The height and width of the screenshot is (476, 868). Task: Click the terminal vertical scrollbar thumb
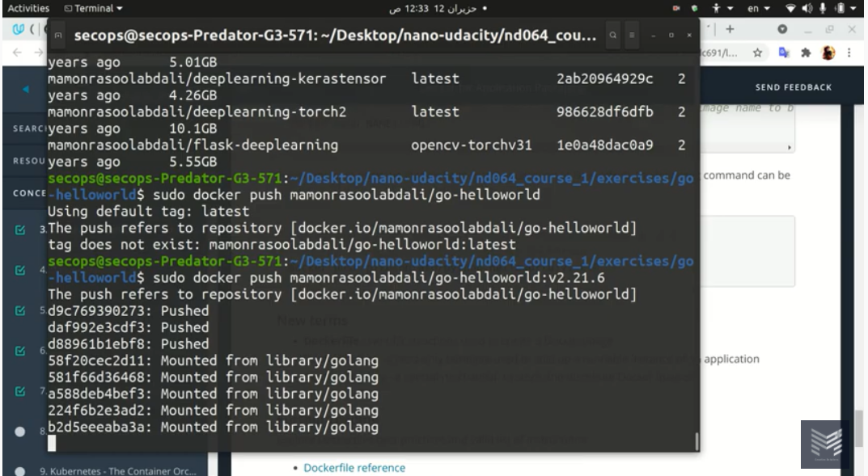click(x=697, y=441)
